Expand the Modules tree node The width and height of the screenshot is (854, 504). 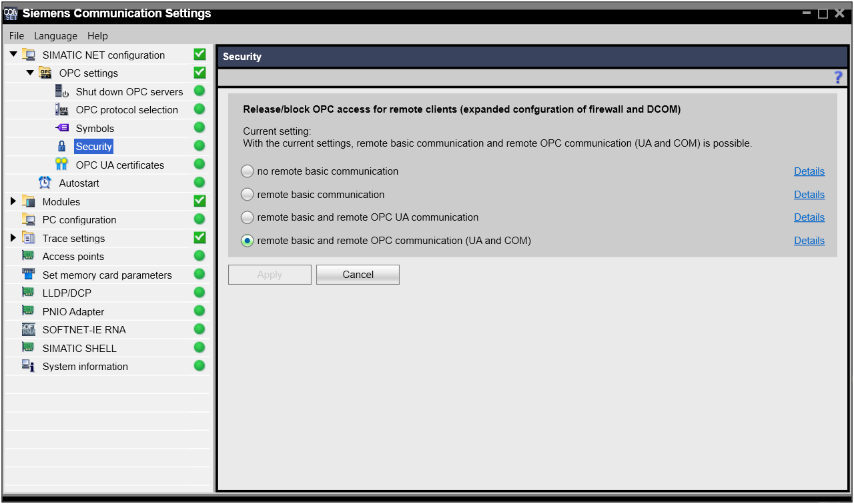pyautogui.click(x=14, y=201)
